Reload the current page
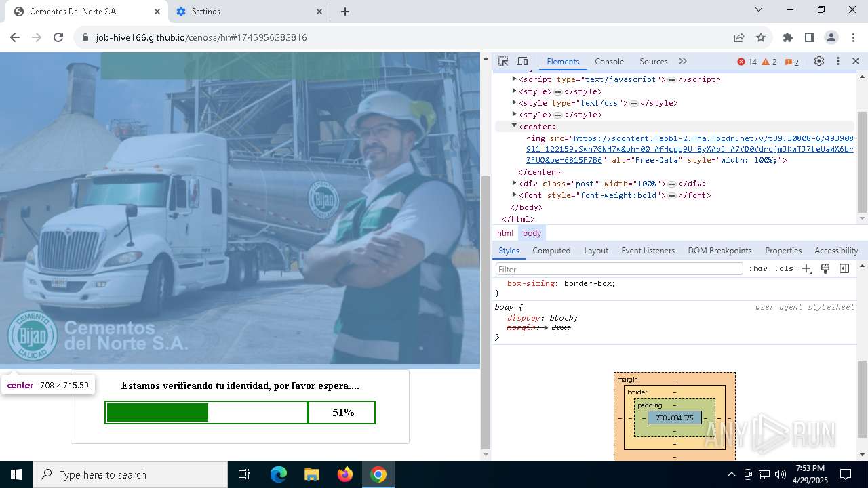The image size is (868, 488). coord(58,37)
